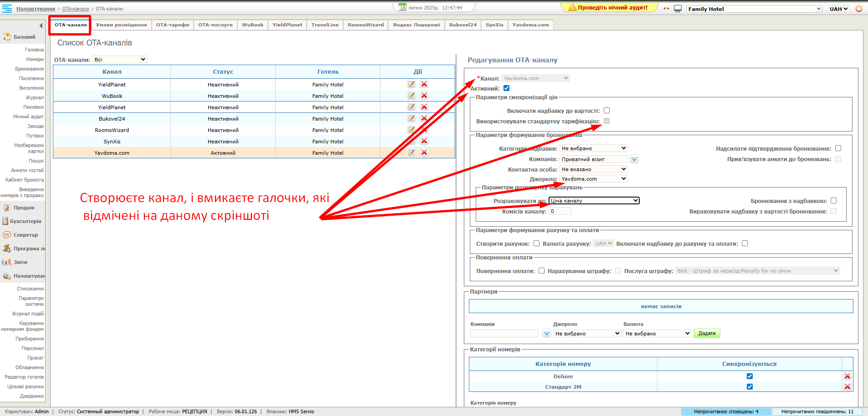Open the Розраховувати до dropdown
Image resolution: width=868 pixels, height=416 pixels.
(x=594, y=201)
